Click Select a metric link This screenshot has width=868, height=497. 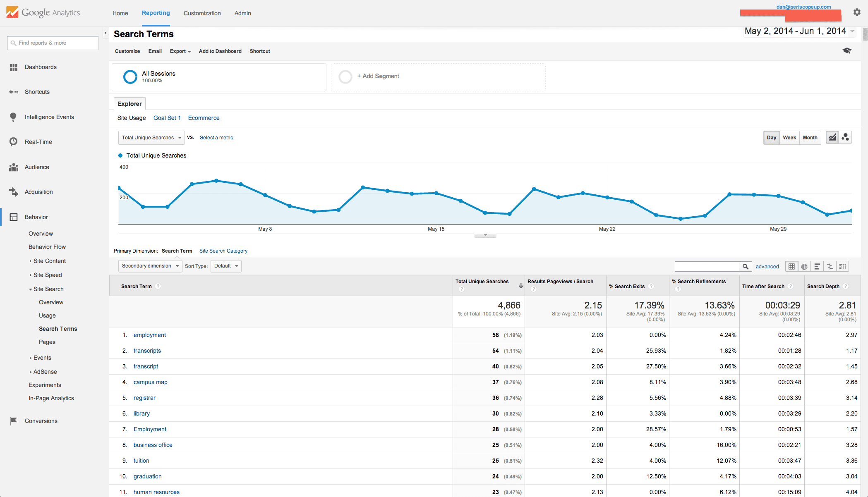click(216, 138)
